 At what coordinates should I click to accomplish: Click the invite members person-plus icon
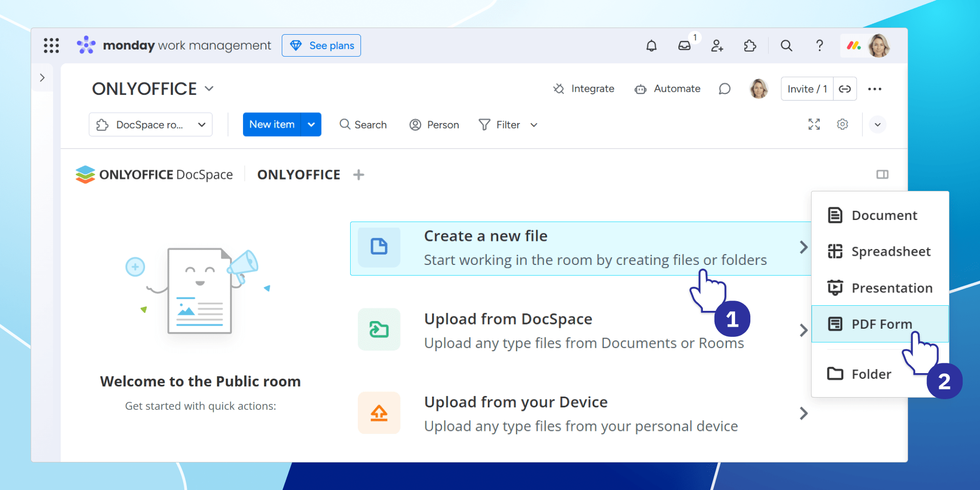pyautogui.click(x=717, y=45)
